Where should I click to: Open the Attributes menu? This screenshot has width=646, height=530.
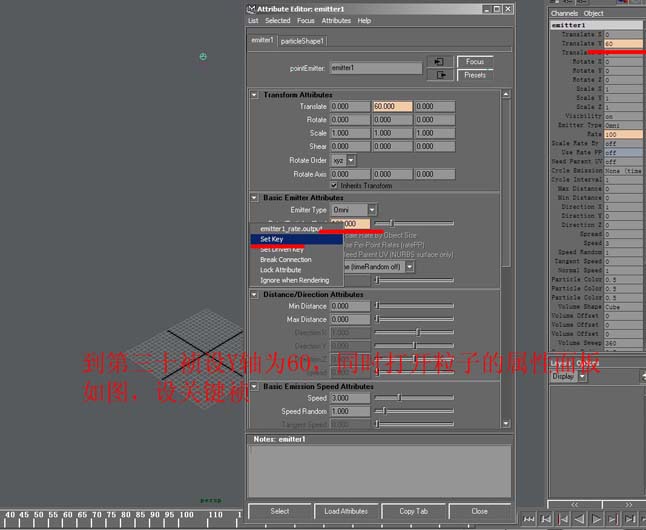(x=336, y=20)
